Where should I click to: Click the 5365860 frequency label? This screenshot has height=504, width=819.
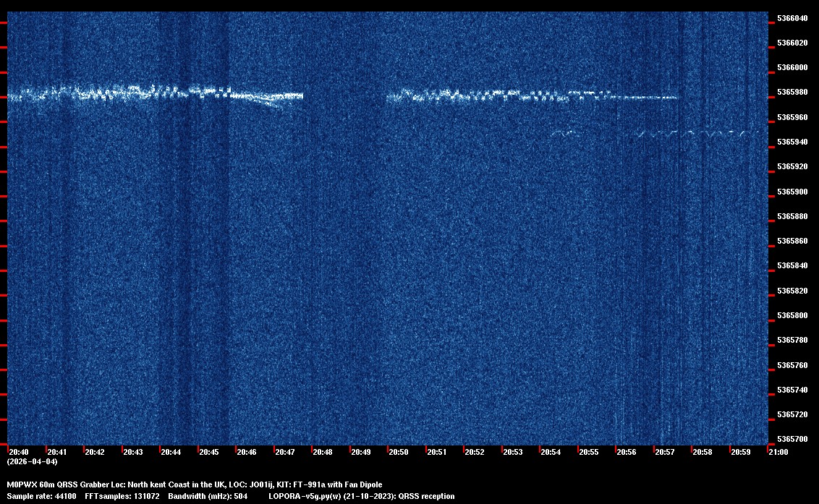[792, 241]
